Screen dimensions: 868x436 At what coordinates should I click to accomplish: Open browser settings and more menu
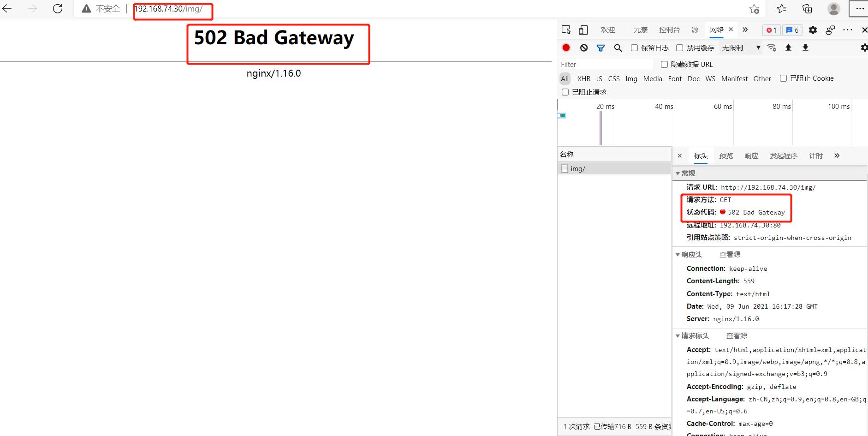860,9
